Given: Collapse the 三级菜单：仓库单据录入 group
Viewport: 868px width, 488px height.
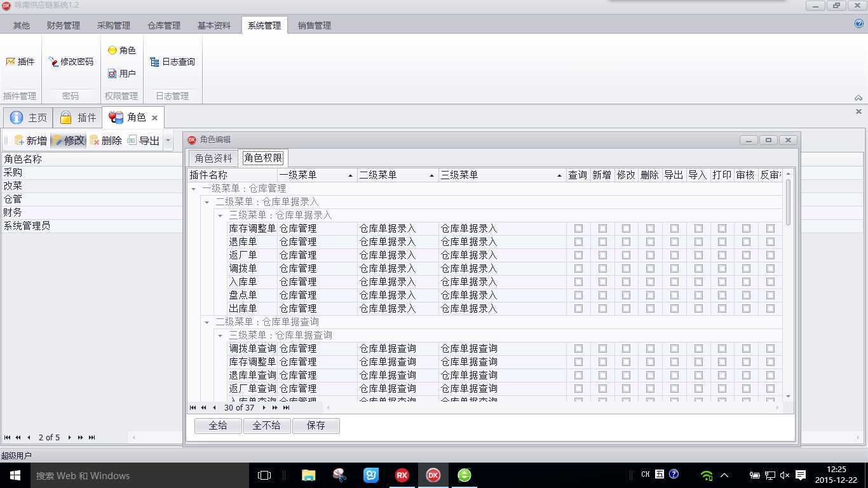Looking at the screenshot, I should coord(220,215).
